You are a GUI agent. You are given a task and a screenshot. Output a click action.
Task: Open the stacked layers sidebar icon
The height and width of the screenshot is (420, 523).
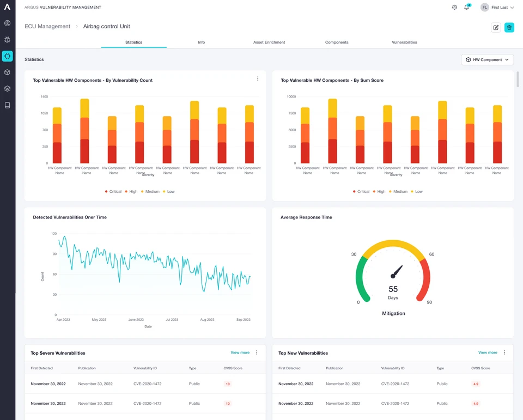tap(7, 89)
